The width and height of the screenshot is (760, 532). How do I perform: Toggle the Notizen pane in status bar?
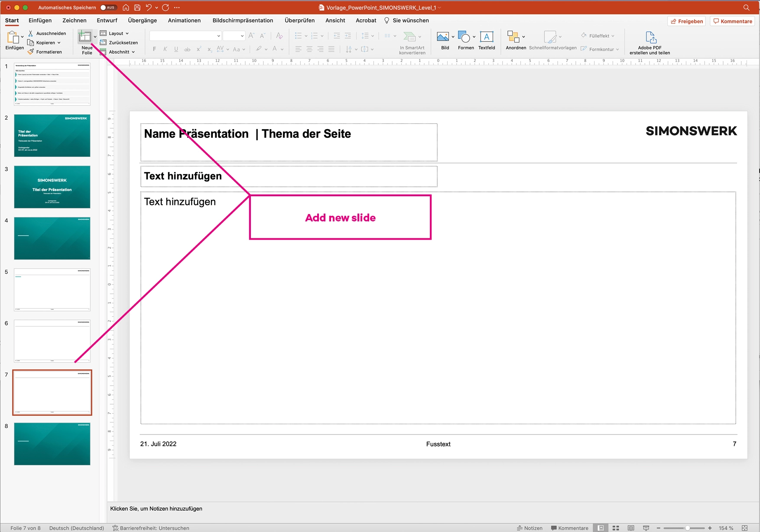(x=529, y=528)
